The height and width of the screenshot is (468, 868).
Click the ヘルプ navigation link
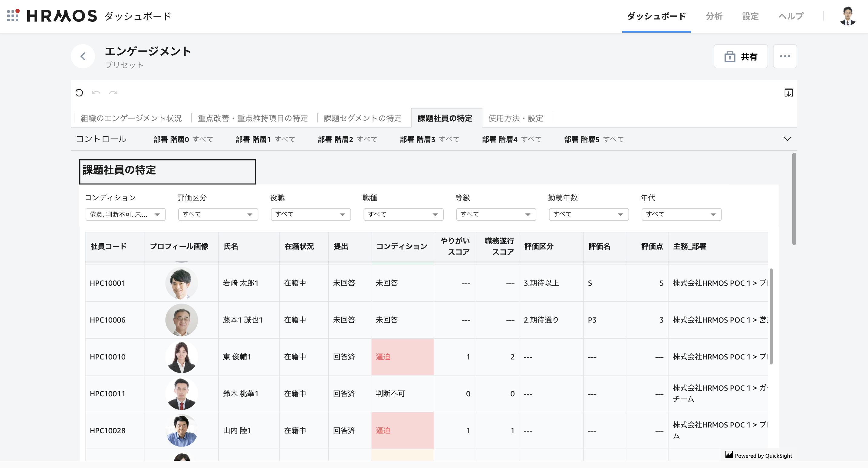(791, 16)
